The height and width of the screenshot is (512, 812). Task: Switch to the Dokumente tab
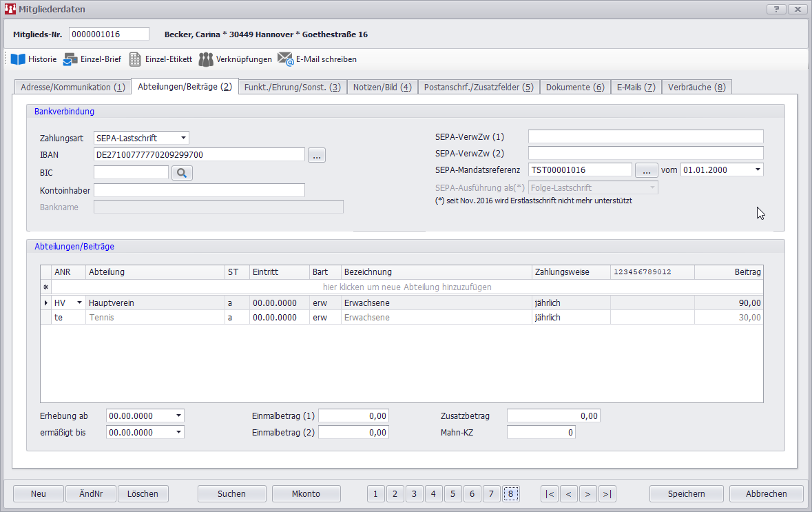(x=574, y=88)
